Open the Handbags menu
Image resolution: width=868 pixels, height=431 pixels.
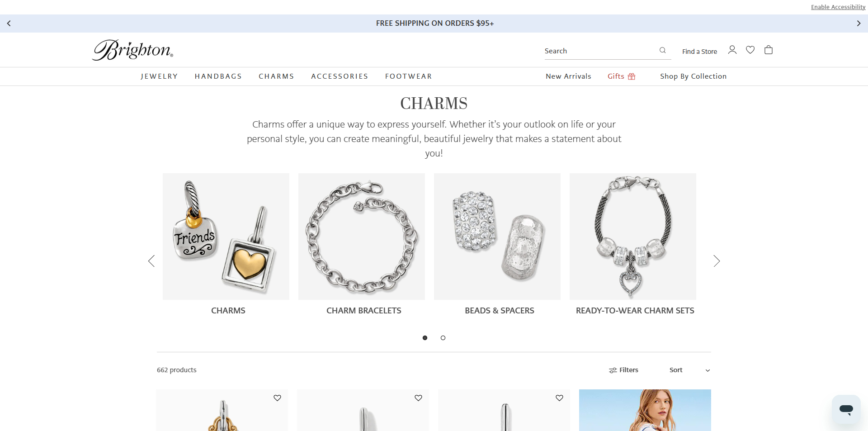218,76
